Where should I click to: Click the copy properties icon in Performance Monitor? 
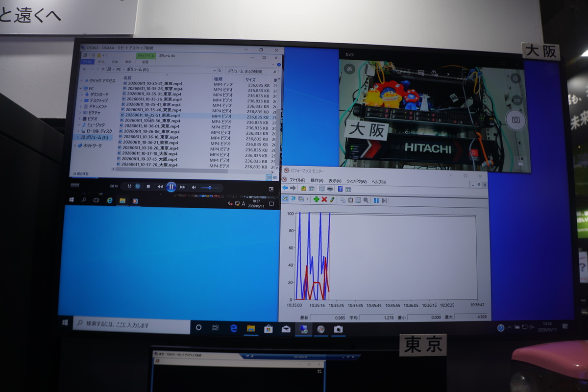pos(343,199)
